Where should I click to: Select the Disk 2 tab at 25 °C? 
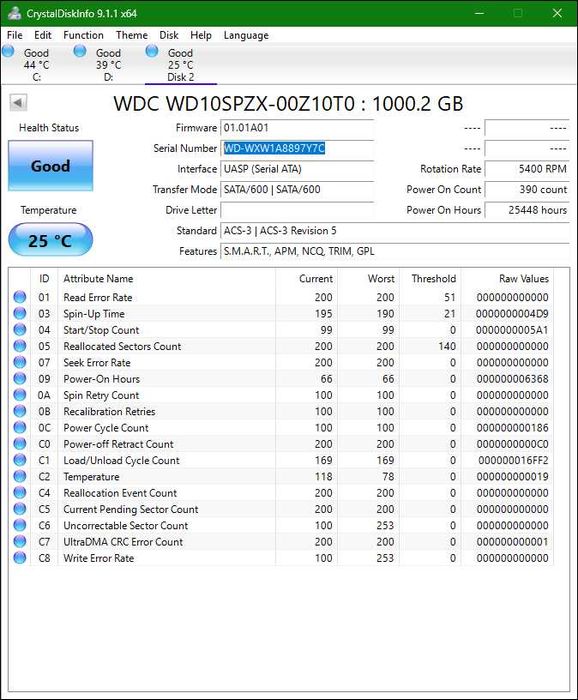(x=181, y=64)
